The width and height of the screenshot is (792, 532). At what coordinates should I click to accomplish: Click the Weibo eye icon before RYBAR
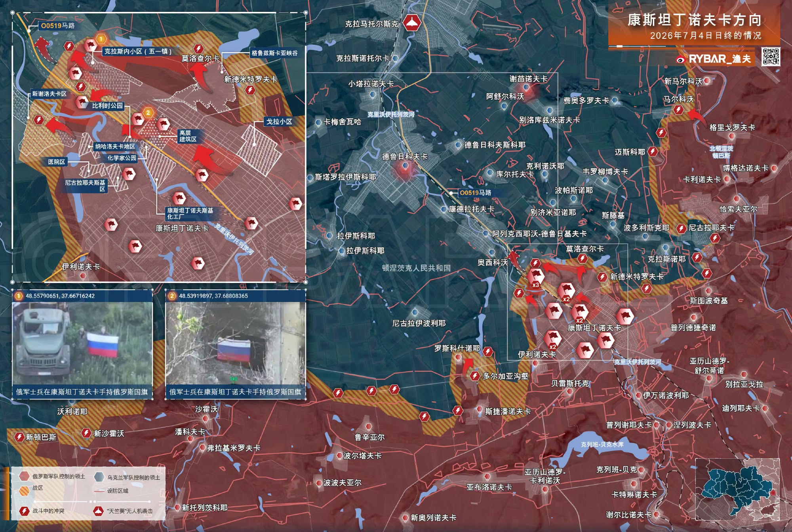point(681,59)
